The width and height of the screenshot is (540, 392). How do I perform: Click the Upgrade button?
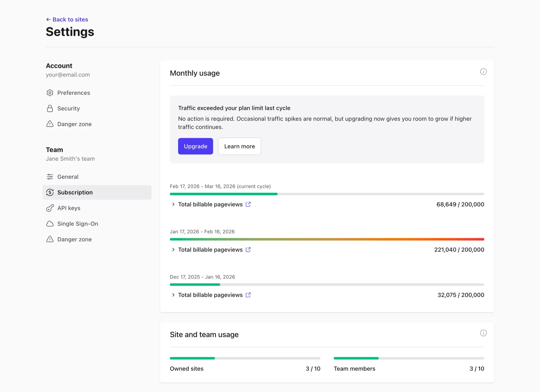coord(195,146)
